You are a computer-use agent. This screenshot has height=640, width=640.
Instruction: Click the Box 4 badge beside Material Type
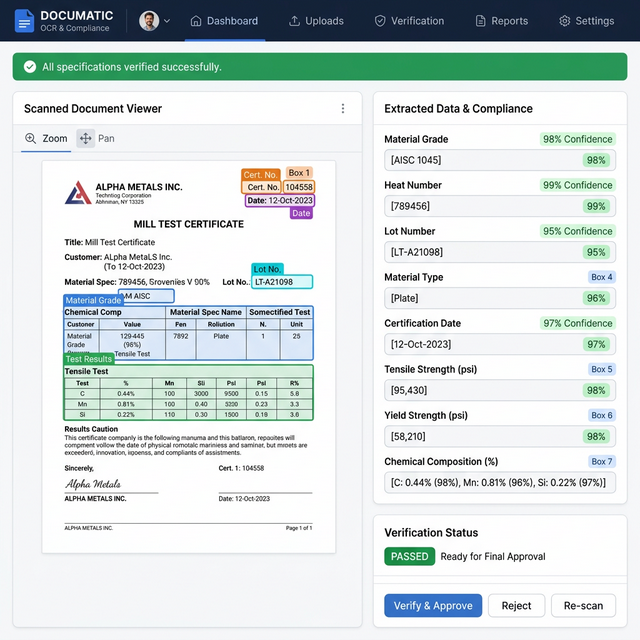(602, 277)
